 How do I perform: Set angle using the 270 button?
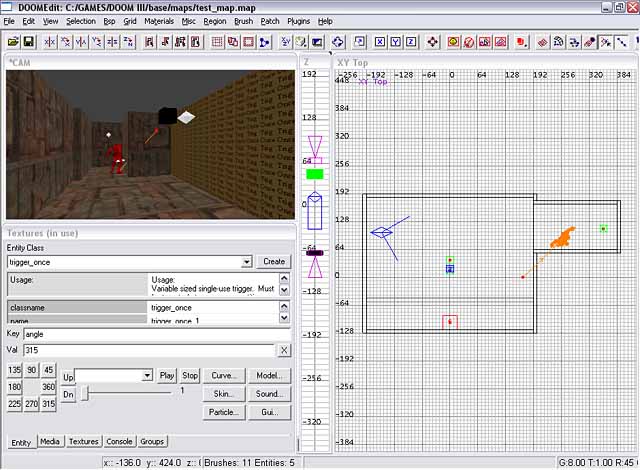point(31,404)
